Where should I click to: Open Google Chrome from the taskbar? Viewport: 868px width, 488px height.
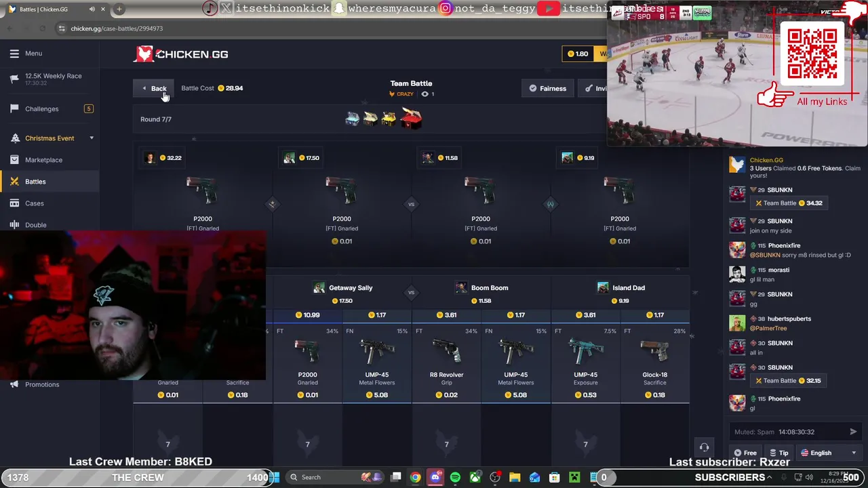coord(416,477)
